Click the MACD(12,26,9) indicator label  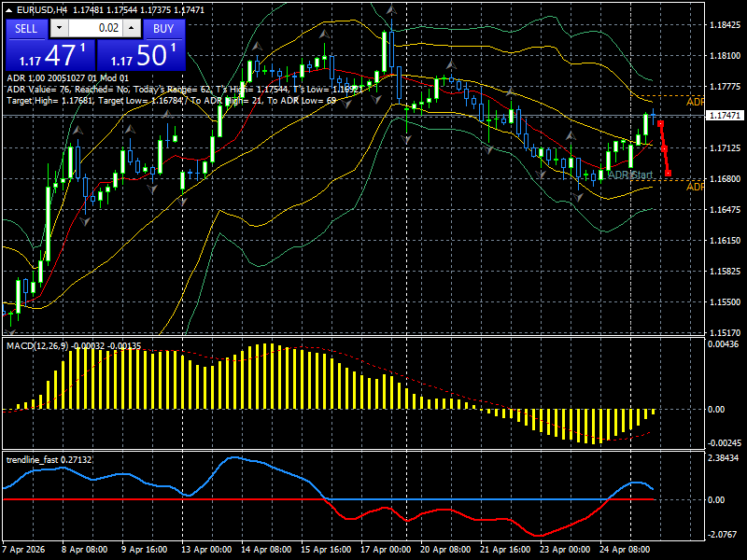click(x=74, y=345)
